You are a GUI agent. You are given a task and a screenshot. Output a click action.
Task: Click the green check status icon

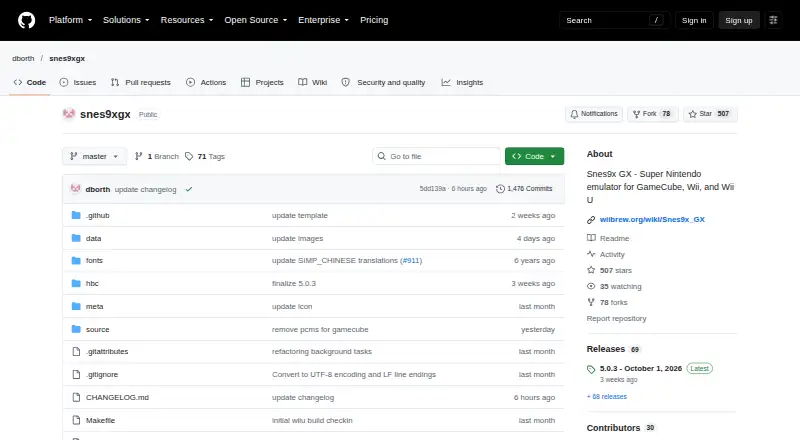[189, 189]
